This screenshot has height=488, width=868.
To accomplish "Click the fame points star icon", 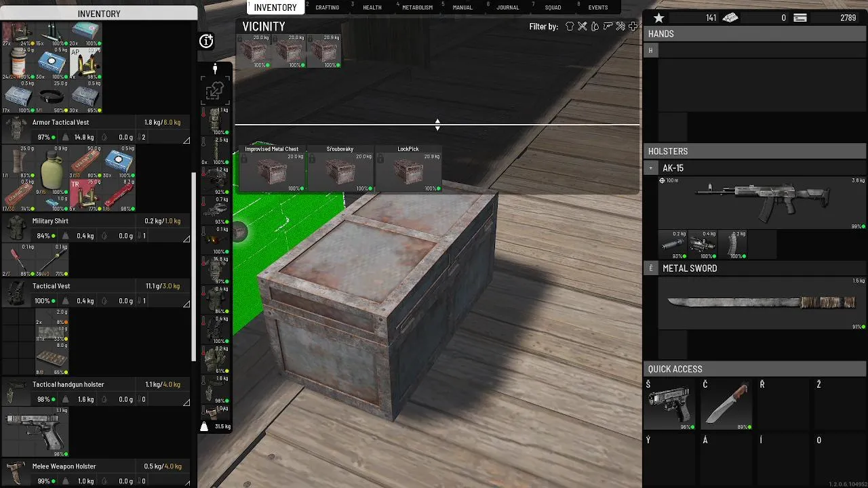I will click(658, 18).
